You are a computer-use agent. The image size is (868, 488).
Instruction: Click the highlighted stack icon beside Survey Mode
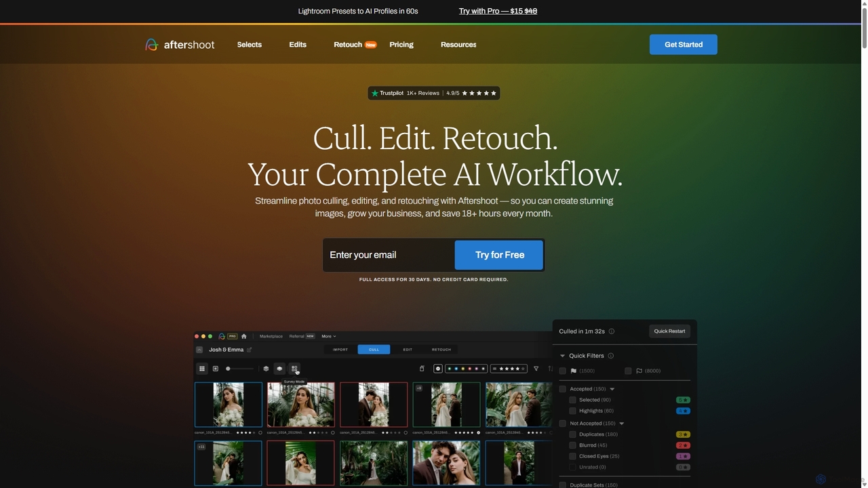pos(279,369)
